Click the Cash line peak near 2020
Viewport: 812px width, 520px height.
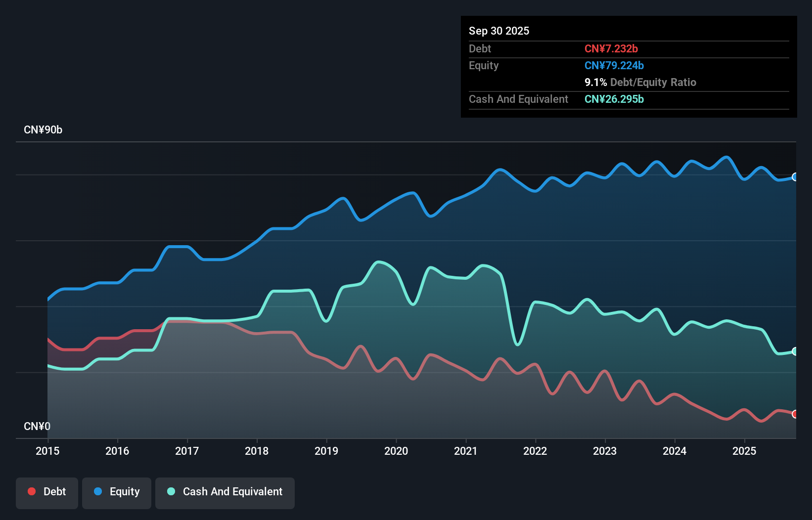(x=380, y=262)
